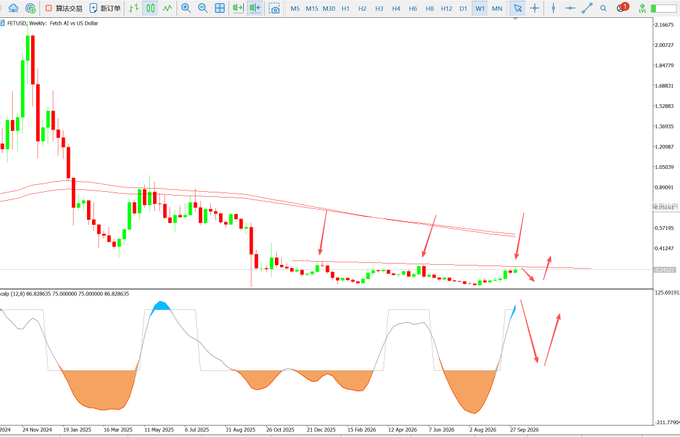
Task: Click the 11 May 2025 date label
Action: [159, 430]
